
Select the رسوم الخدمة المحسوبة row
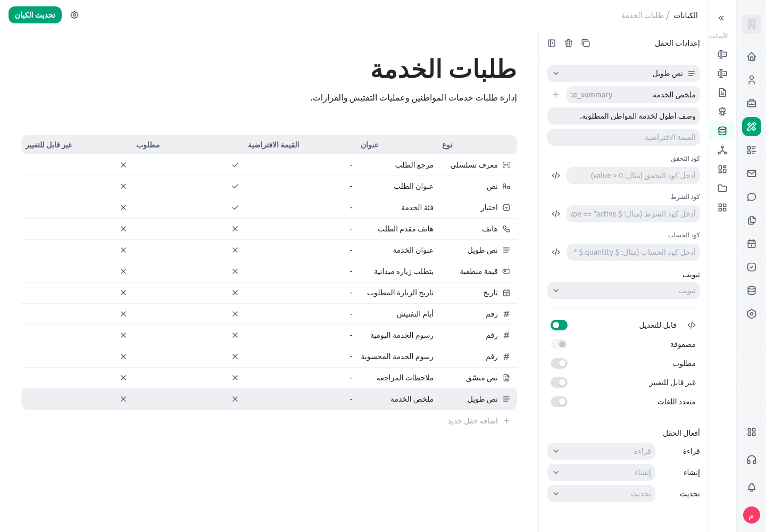click(269, 356)
